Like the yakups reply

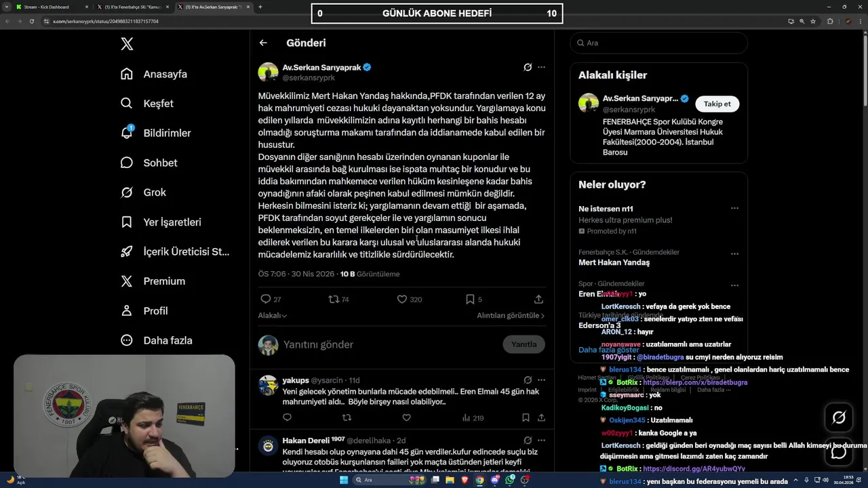pyautogui.click(x=406, y=418)
